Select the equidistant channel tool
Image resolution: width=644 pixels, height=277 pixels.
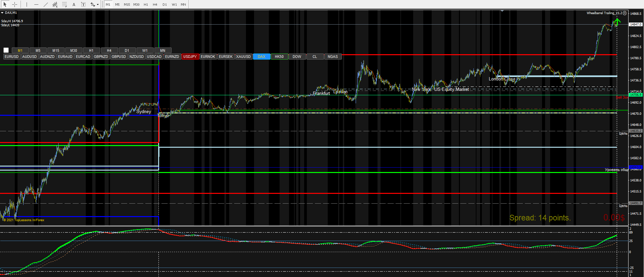(55, 4)
